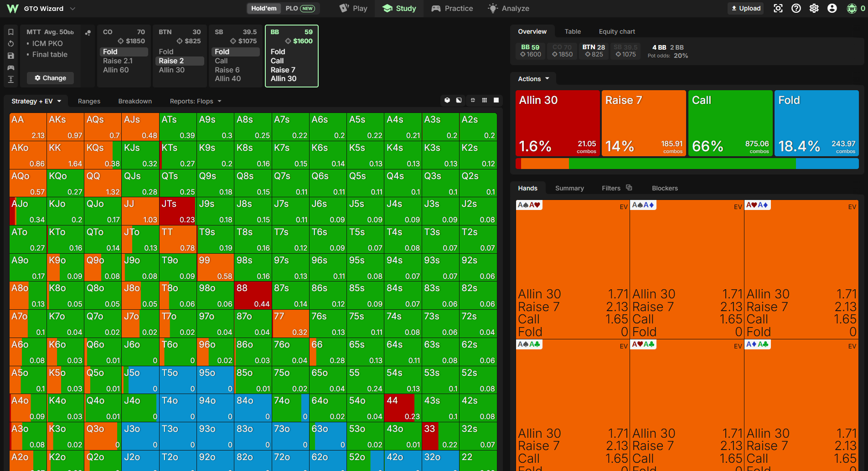Open the Blockers tab
This screenshot has width=868, height=471.
click(665, 188)
